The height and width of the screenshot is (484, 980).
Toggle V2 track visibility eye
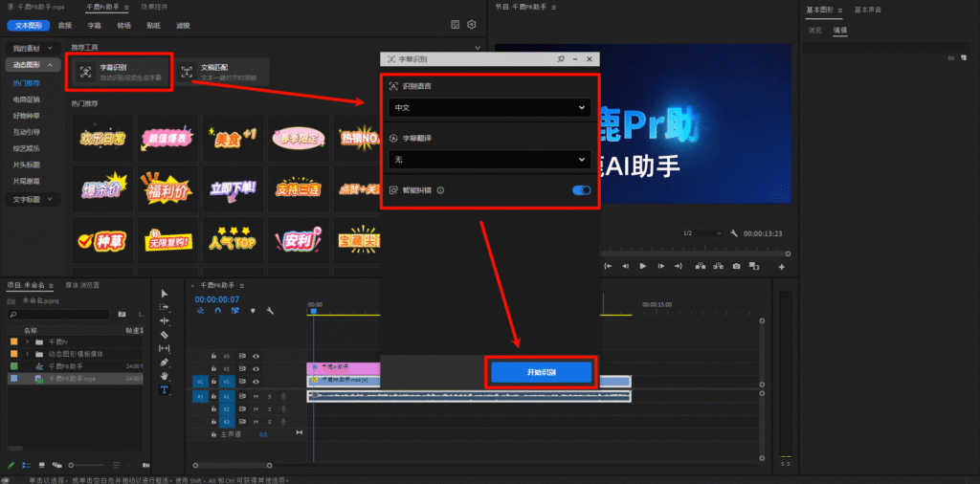click(256, 368)
